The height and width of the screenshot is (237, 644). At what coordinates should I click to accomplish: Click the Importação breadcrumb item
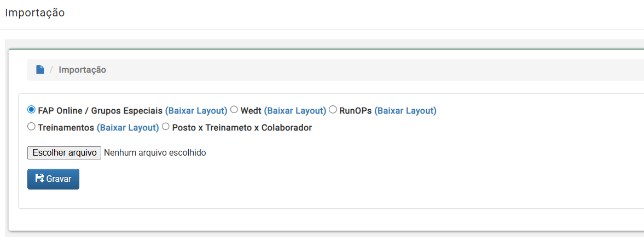click(82, 70)
